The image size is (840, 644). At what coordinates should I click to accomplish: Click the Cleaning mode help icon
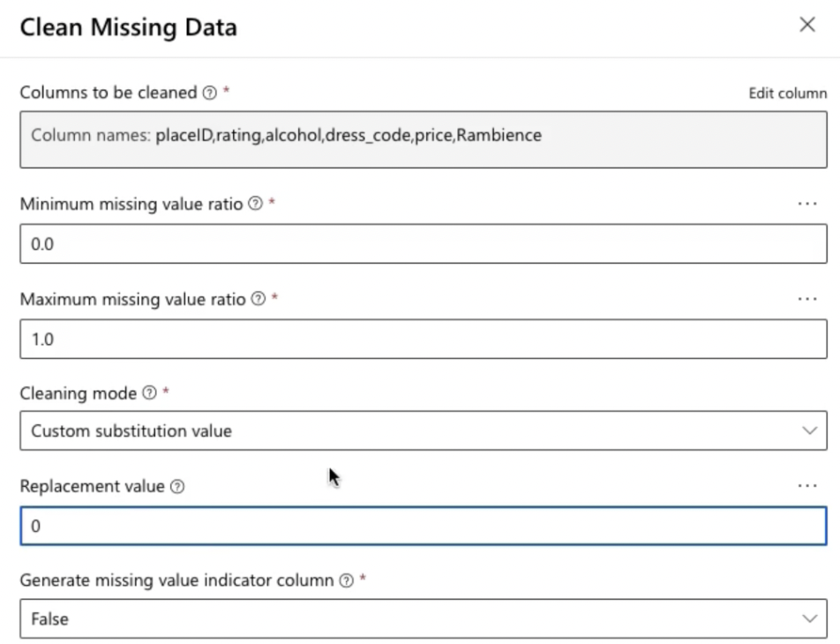(150, 393)
